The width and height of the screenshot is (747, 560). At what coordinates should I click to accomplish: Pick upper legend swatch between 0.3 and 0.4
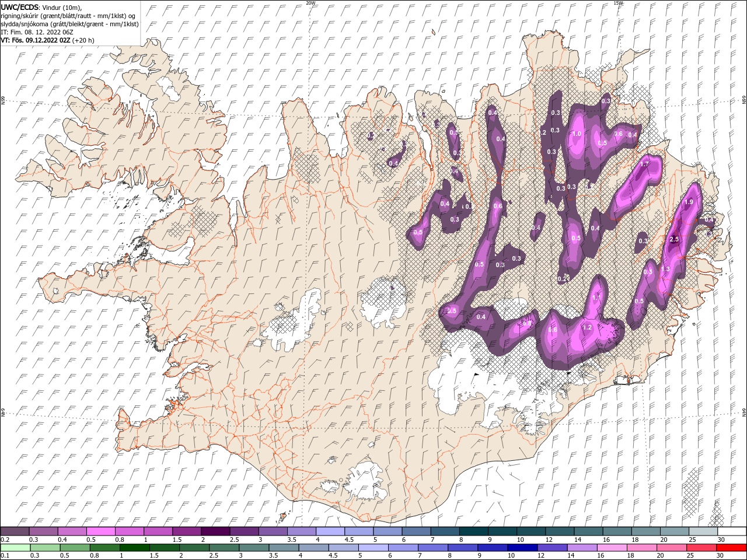tap(44, 531)
